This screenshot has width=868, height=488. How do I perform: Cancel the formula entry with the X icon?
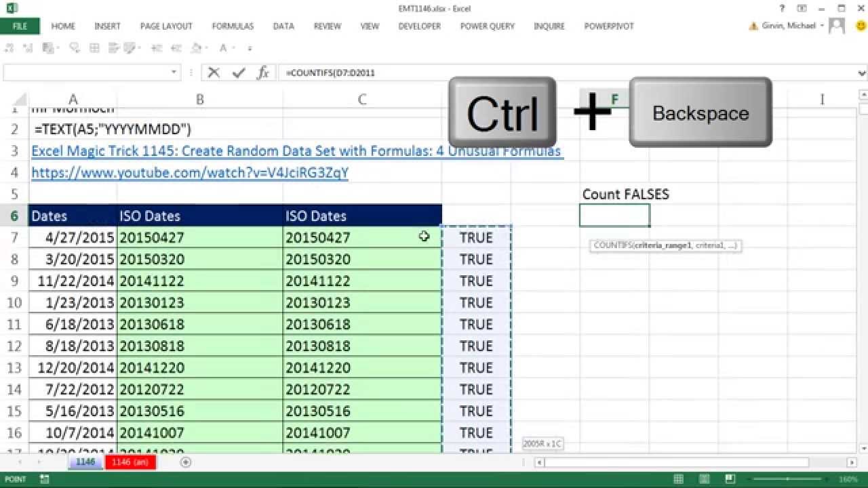[x=214, y=73]
